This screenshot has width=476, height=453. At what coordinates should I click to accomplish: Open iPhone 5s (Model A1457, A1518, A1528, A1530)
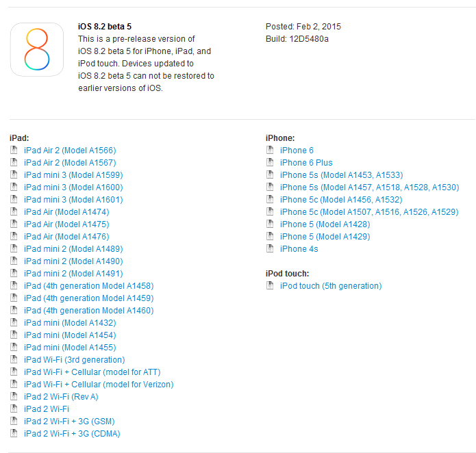[370, 187]
